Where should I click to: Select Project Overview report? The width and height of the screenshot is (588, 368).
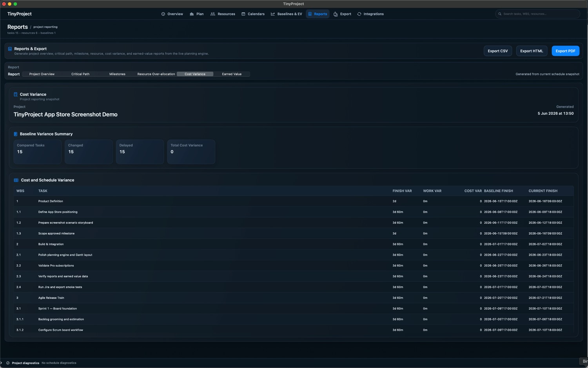(x=42, y=74)
